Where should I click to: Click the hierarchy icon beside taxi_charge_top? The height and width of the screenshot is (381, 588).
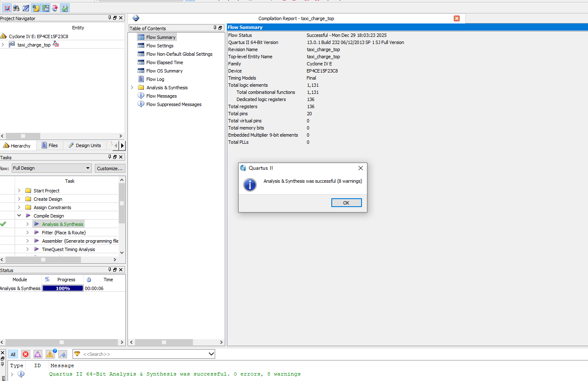56,44
